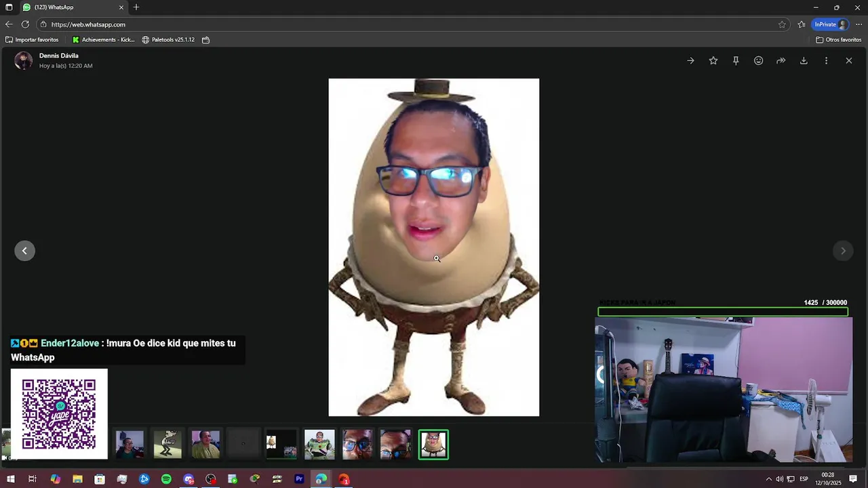Show next image with right chevron
This screenshot has height=488, width=868.
point(843,251)
